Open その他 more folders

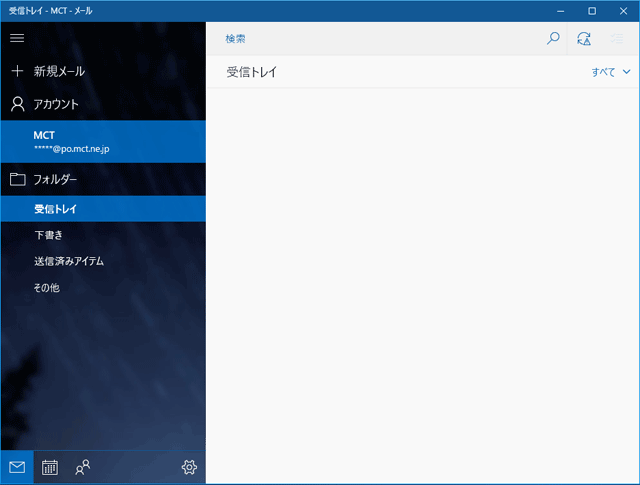pos(103,288)
